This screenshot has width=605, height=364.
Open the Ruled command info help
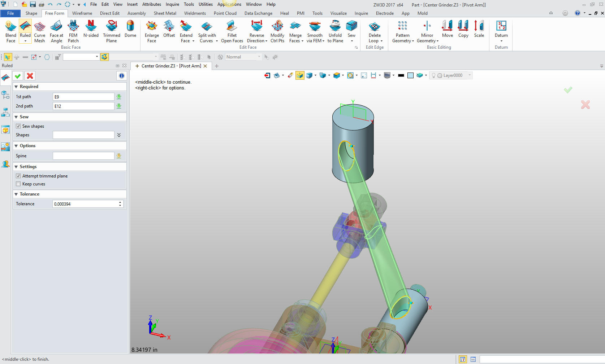pos(122,76)
